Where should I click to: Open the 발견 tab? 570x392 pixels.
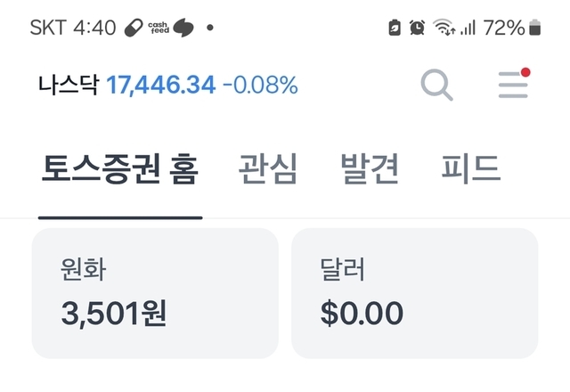click(x=370, y=169)
